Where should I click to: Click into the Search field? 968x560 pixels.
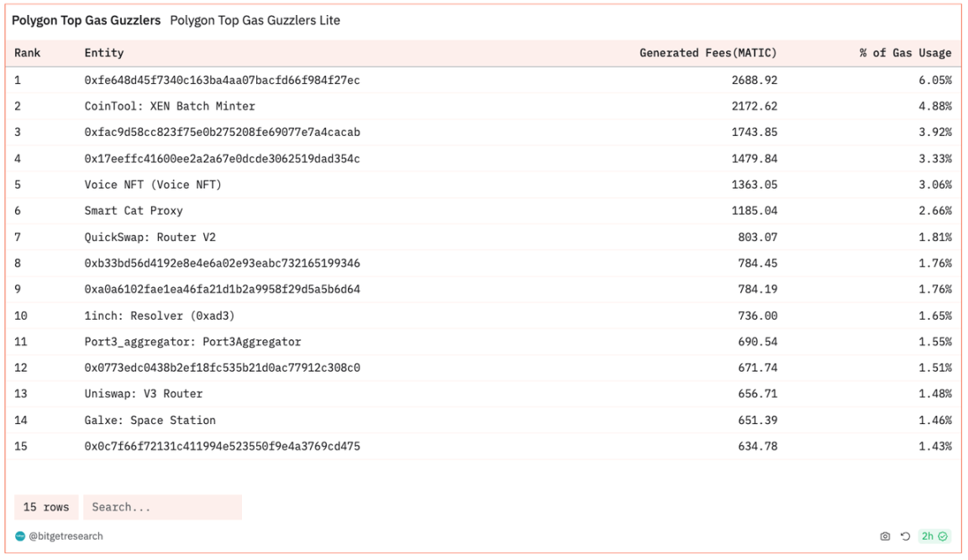pos(162,507)
